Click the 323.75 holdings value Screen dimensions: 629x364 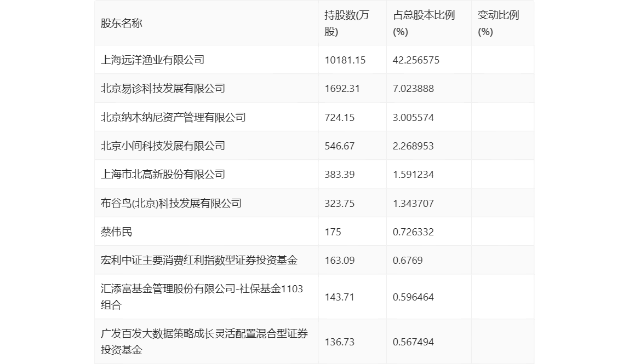(339, 203)
